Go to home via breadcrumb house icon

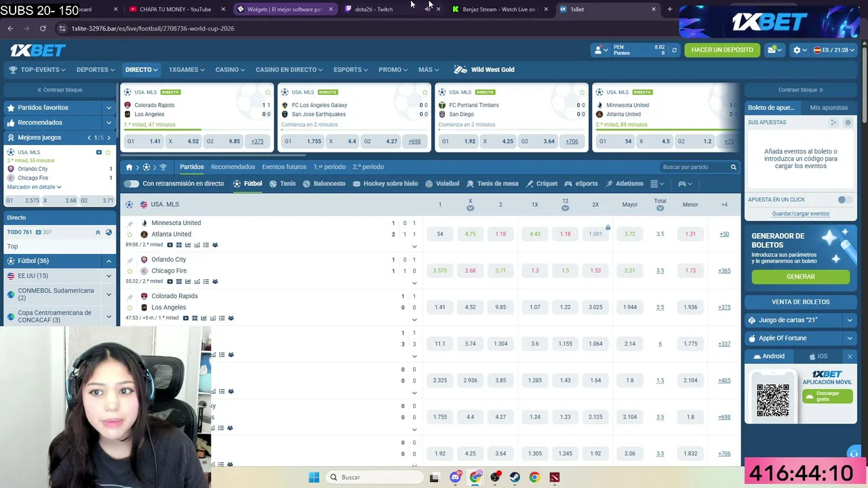[x=129, y=167]
